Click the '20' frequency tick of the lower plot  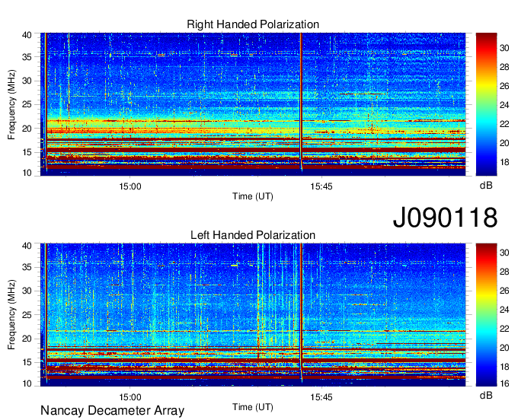[x=27, y=339]
